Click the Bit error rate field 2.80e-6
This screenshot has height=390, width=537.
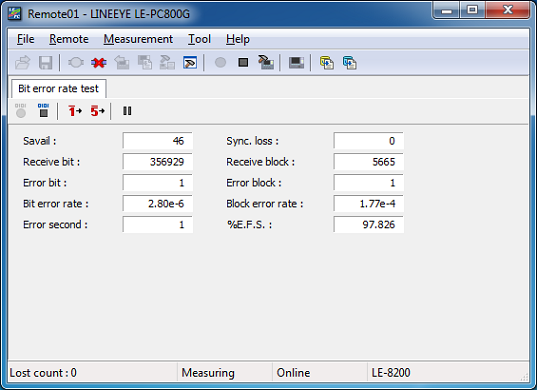coord(158,203)
